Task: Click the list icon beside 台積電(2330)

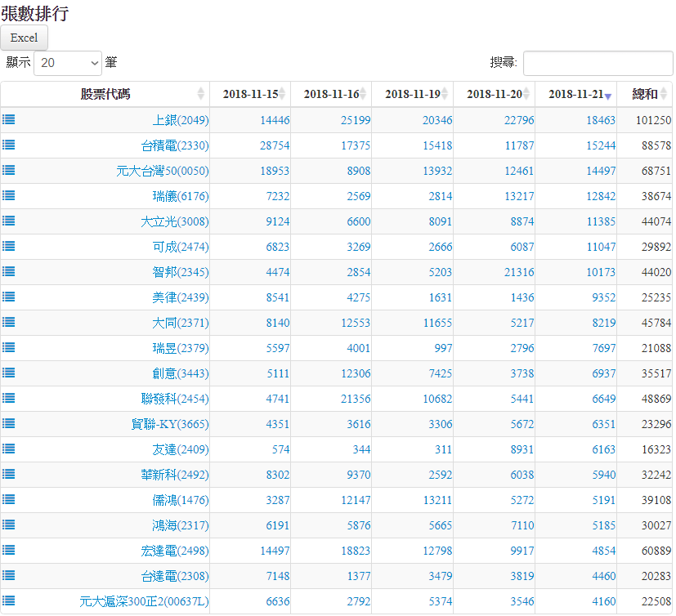Action: click(9, 145)
